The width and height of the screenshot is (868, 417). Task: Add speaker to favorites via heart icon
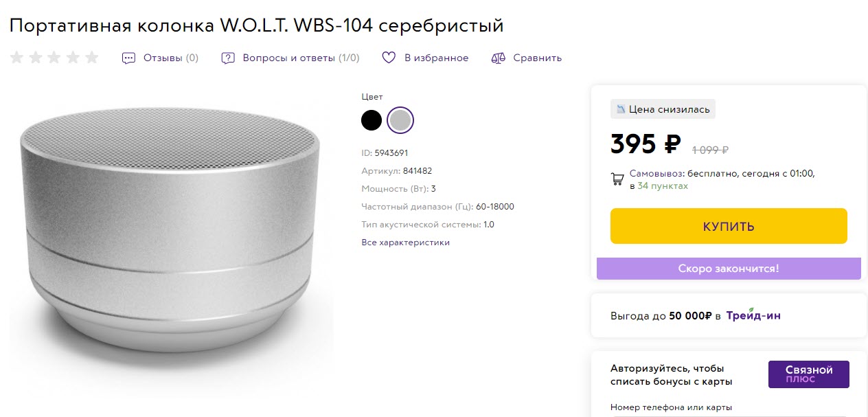point(388,58)
